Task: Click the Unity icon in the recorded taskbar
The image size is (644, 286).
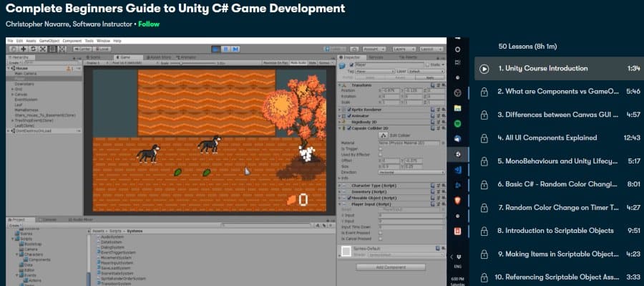Action: (x=457, y=154)
